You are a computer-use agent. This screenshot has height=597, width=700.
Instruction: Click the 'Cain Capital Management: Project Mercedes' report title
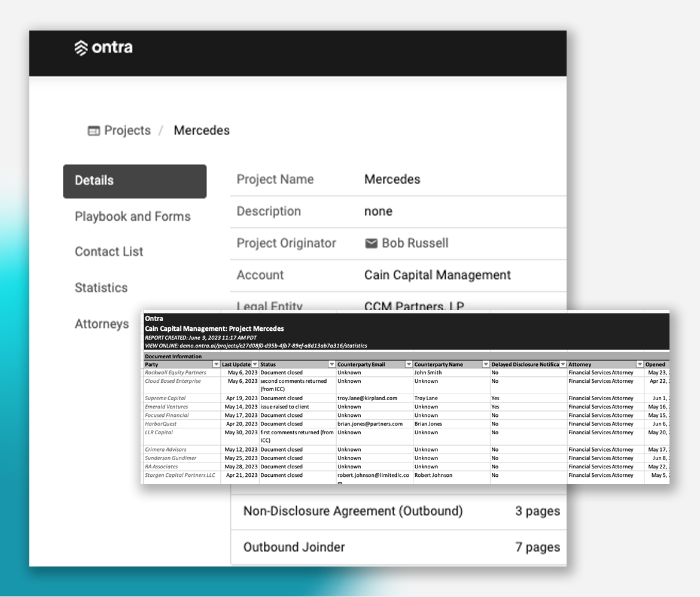(214, 328)
